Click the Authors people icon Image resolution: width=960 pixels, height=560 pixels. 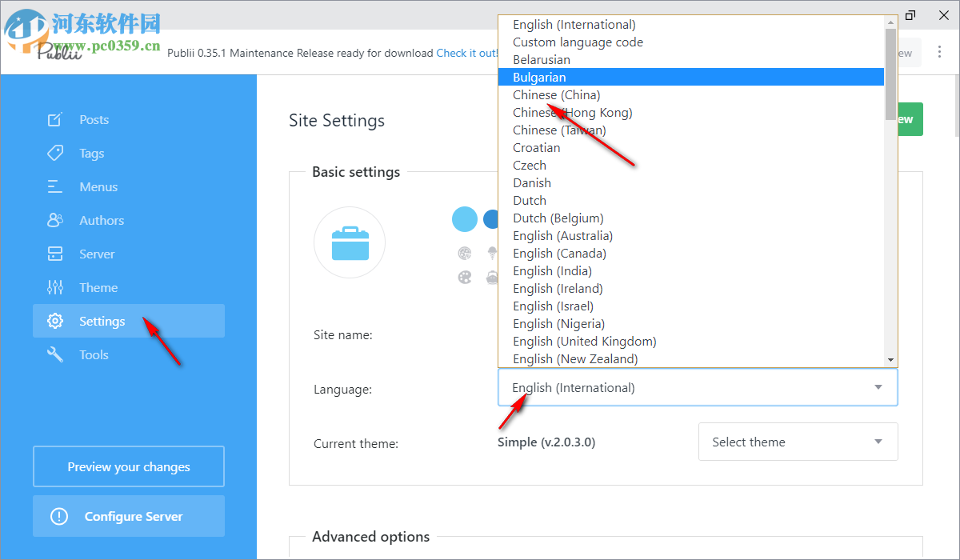pyautogui.click(x=55, y=221)
